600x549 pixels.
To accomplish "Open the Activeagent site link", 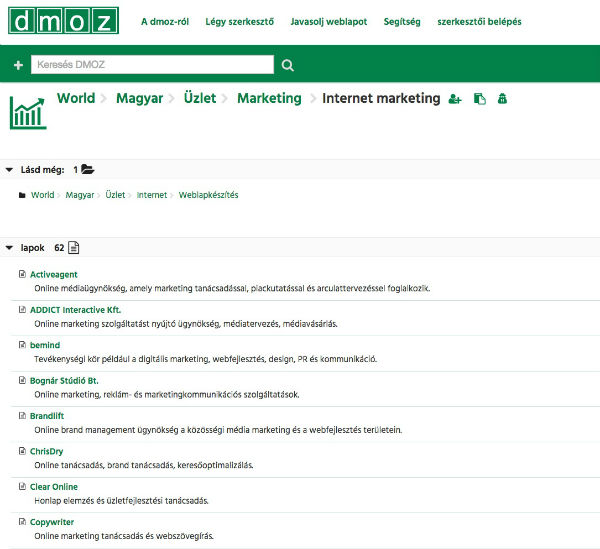I will coord(54,275).
